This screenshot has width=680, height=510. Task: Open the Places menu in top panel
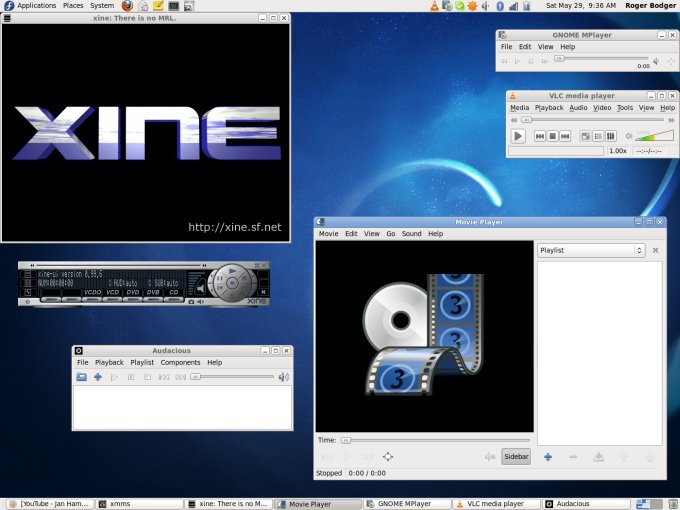pos(73,6)
